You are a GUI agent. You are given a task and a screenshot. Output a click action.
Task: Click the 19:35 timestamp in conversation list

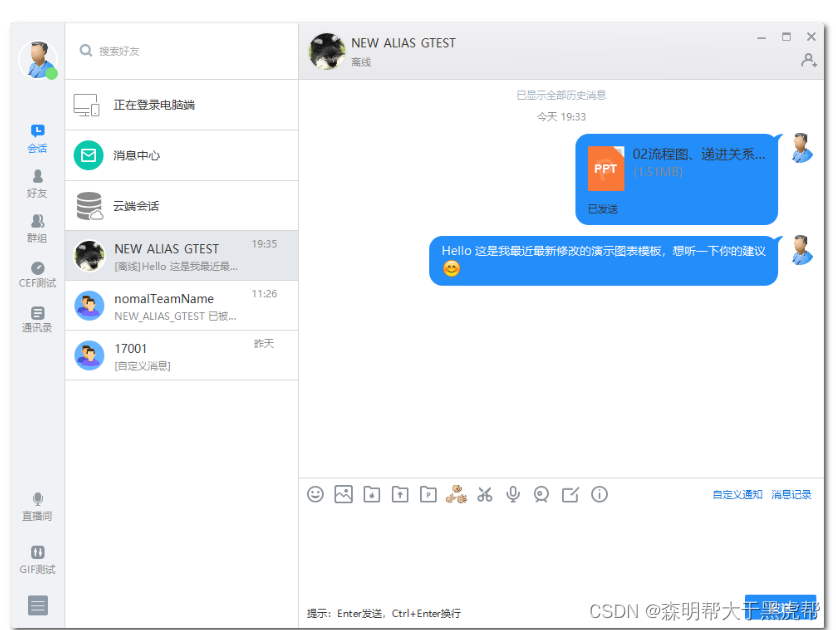(x=264, y=244)
